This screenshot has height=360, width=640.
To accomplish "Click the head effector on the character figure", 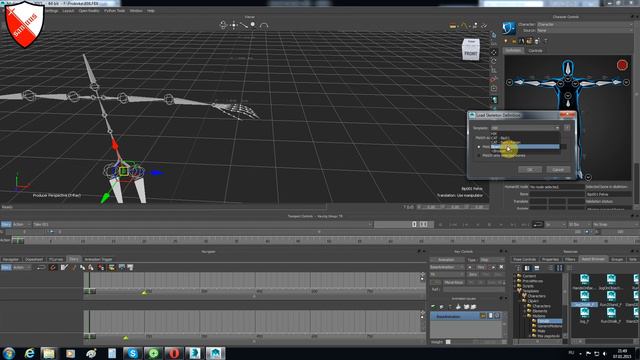I will [568, 69].
